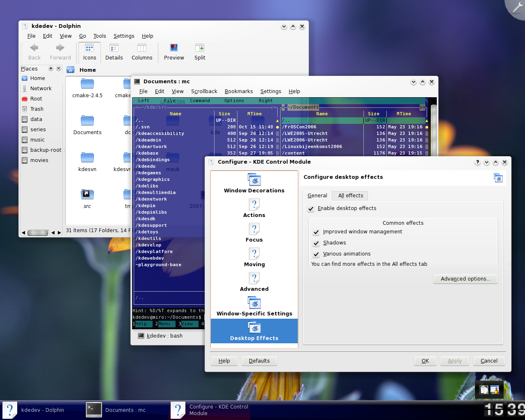Toggle the Shadows checkbox
Viewport: 525px width, 420px height.
[316, 243]
